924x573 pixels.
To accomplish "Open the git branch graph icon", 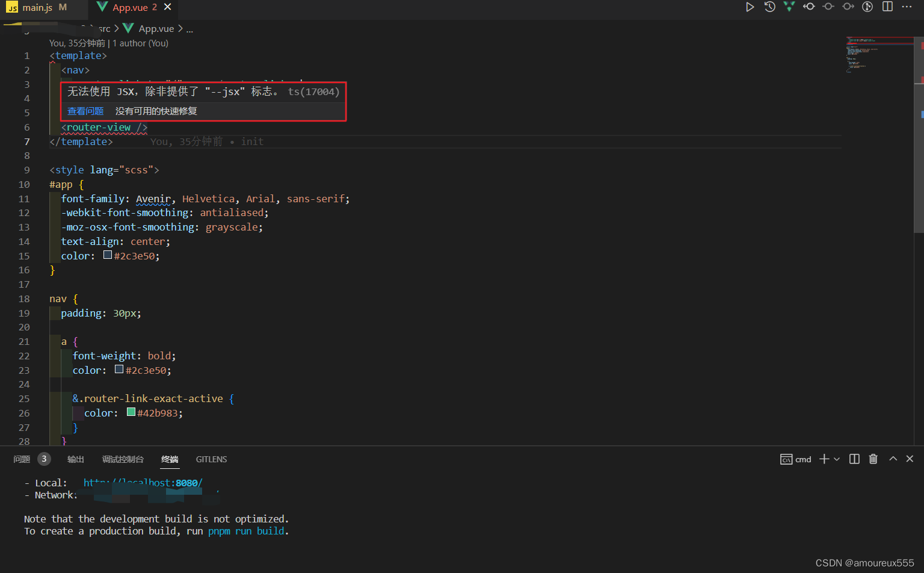I will point(867,7).
